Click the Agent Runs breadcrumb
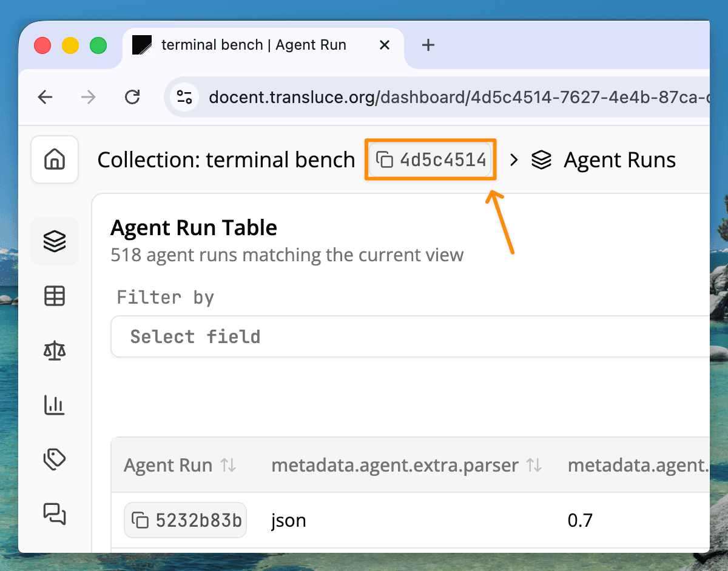The height and width of the screenshot is (571, 728). [x=619, y=160]
